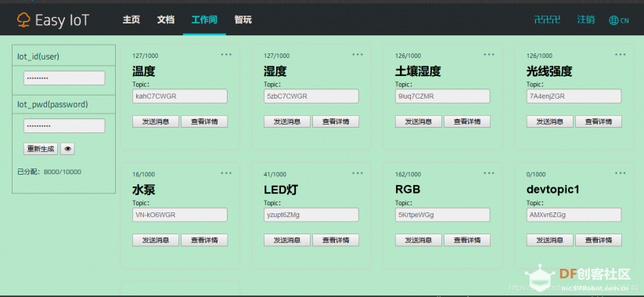The width and height of the screenshot is (644, 297).
Task: Click the 已分配: 8000/10000 quota text
Action: 49,172
